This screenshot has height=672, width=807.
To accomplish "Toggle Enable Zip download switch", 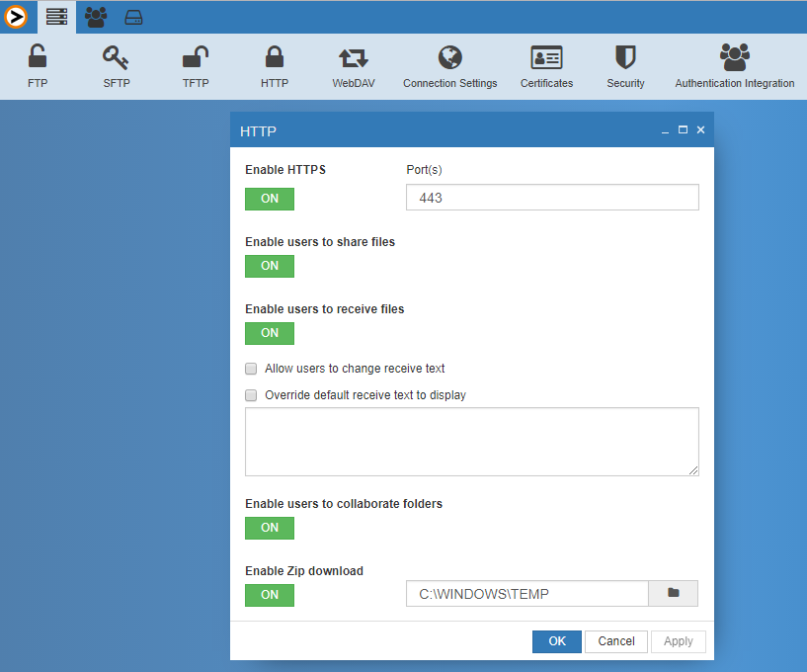I will 270,595.
